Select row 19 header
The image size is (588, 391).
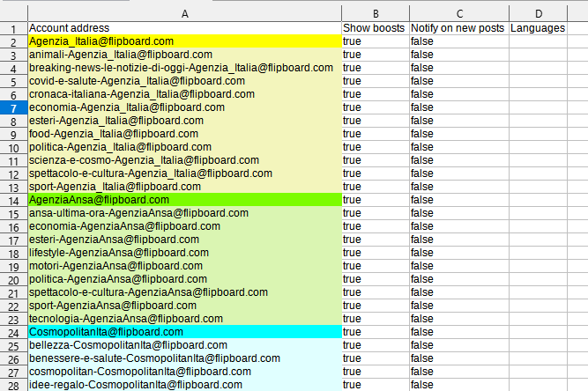coord(13,266)
